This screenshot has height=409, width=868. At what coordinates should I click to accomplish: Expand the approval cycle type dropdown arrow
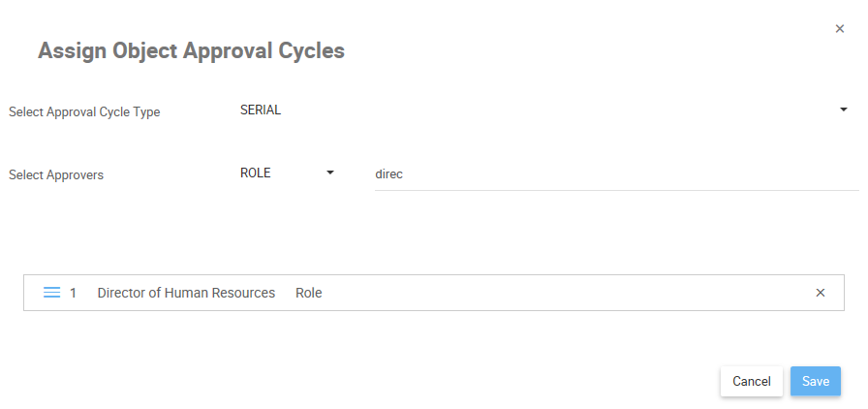[843, 110]
